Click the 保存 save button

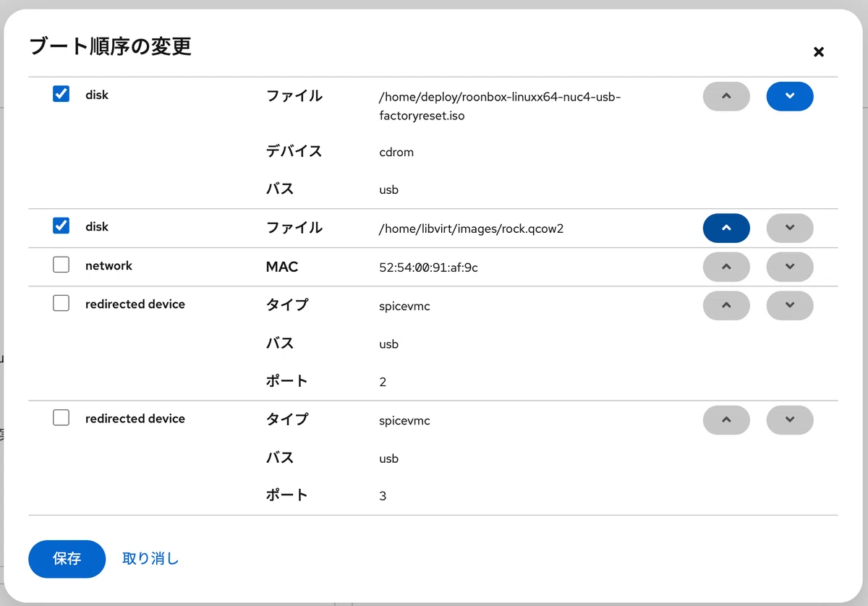point(67,559)
